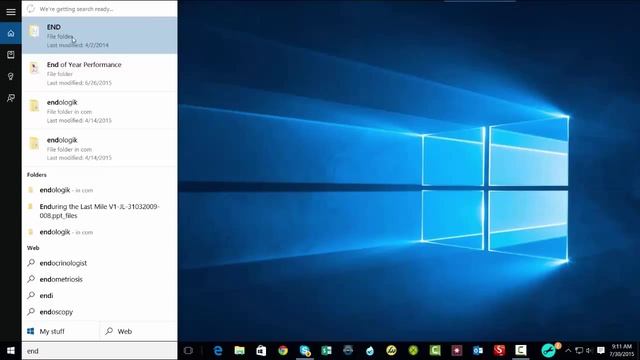The width and height of the screenshot is (640, 360).
Task: Click the teal wrench icon in the taskbar
Action: click(548, 351)
